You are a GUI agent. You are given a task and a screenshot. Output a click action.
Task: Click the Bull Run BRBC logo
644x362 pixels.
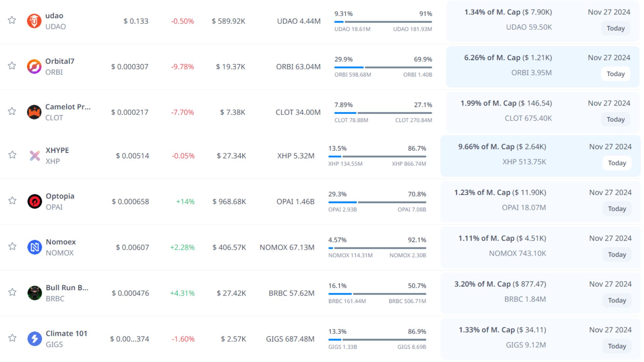tap(35, 293)
